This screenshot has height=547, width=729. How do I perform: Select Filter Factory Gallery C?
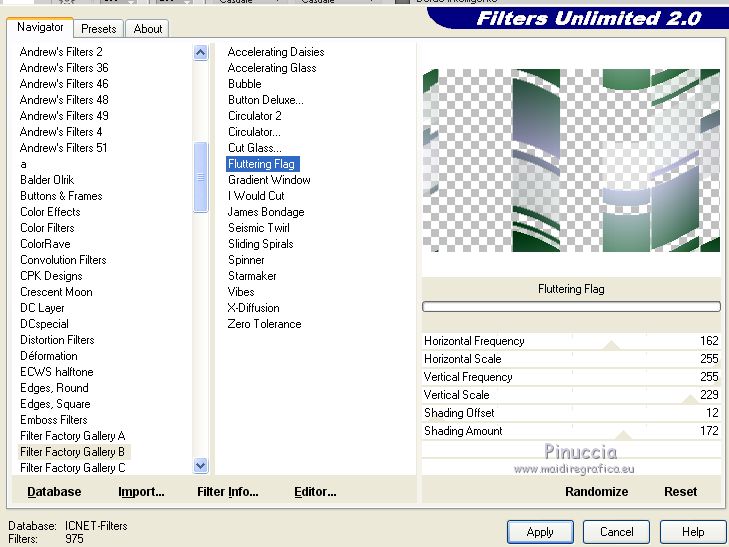click(x=73, y=468)
